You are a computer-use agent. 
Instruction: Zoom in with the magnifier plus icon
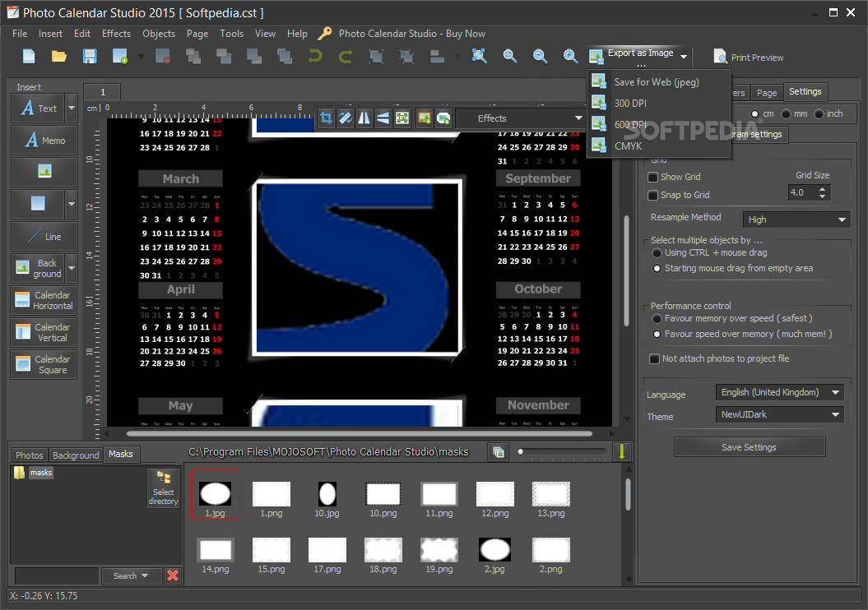pos(570,57)
